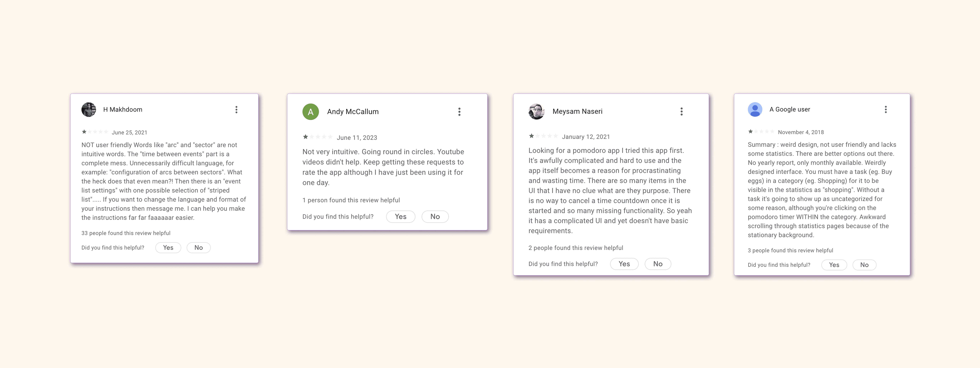This screenshot has height=368, width=980.
Task: Open the three-dot menu on Andy McCallum's review
Action: pos(459,112)
